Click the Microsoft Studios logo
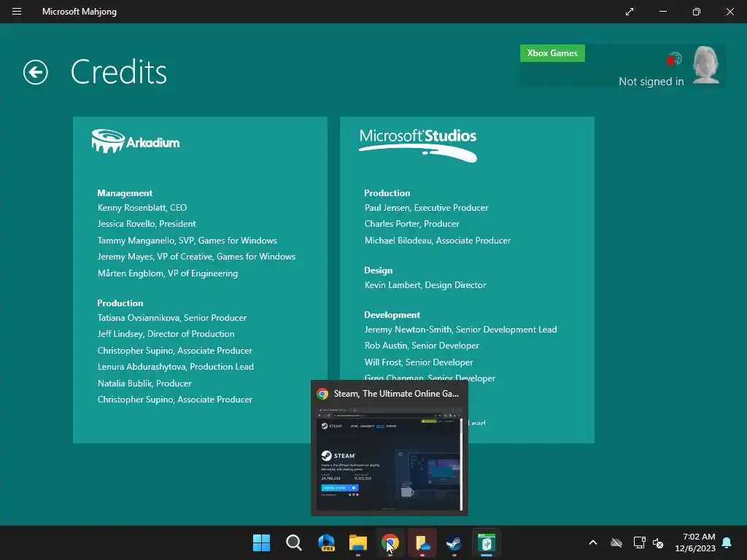The width and height of the screenshot is (747, 560). [x=418, y=145]
